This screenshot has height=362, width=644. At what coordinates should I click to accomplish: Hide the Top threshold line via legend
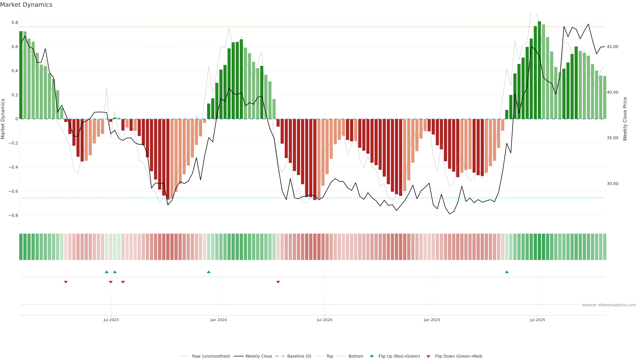330,356
